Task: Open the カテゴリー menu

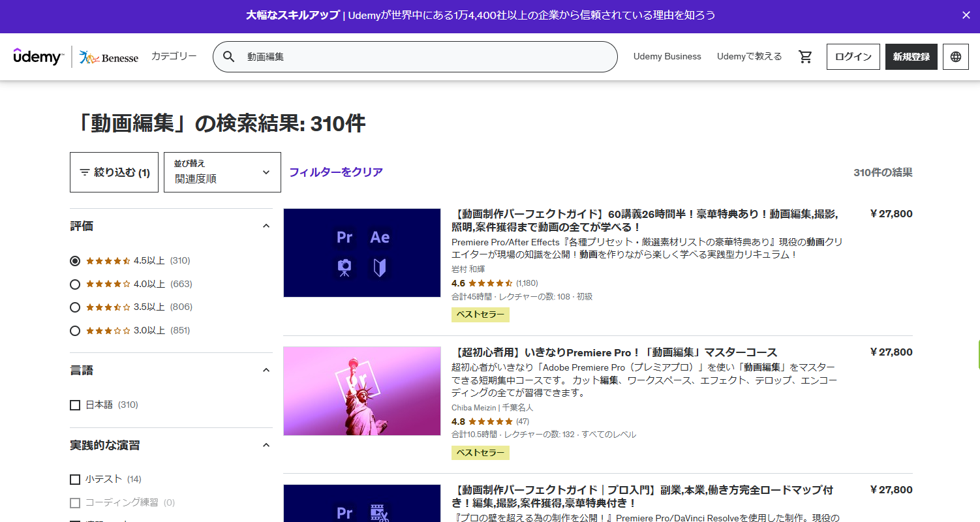Action: click(x=174, y=56)
